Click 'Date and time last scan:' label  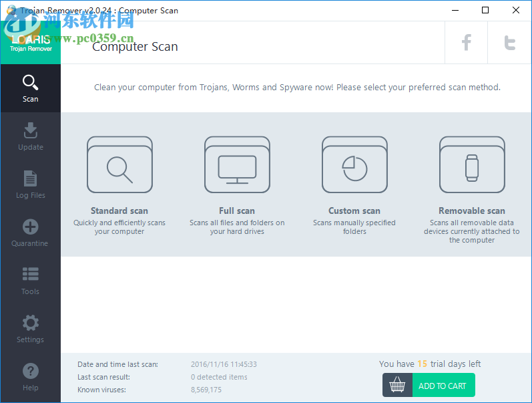pos(117,364)
